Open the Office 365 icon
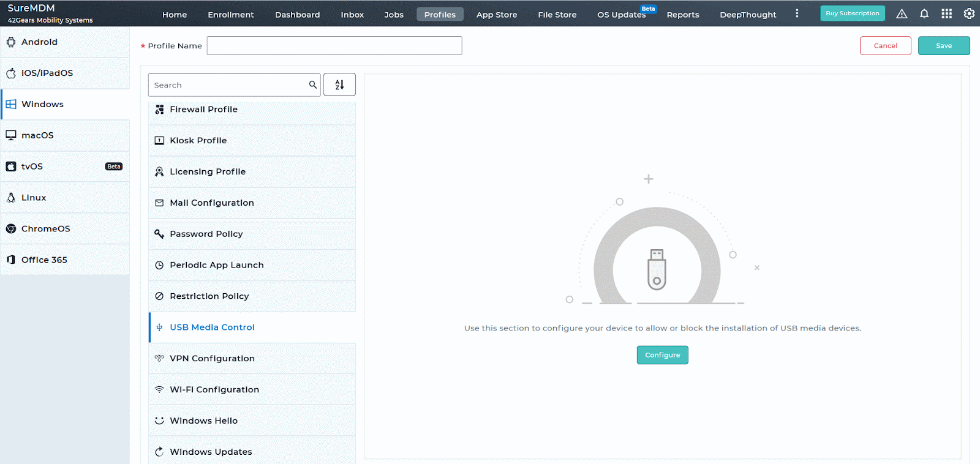This screenshot has height=464, width=980. (x=11, y=260)
